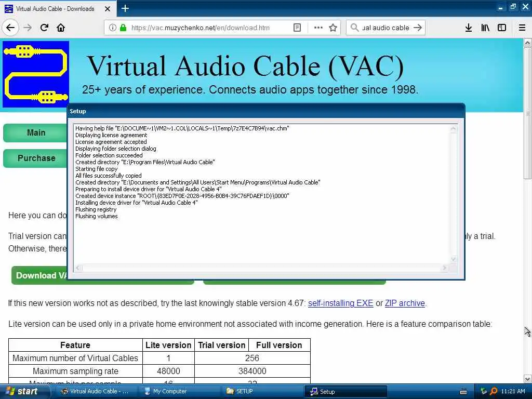Click the 'Lite version' table header
This screenshot has width=532, height=399.
[168, 345]
